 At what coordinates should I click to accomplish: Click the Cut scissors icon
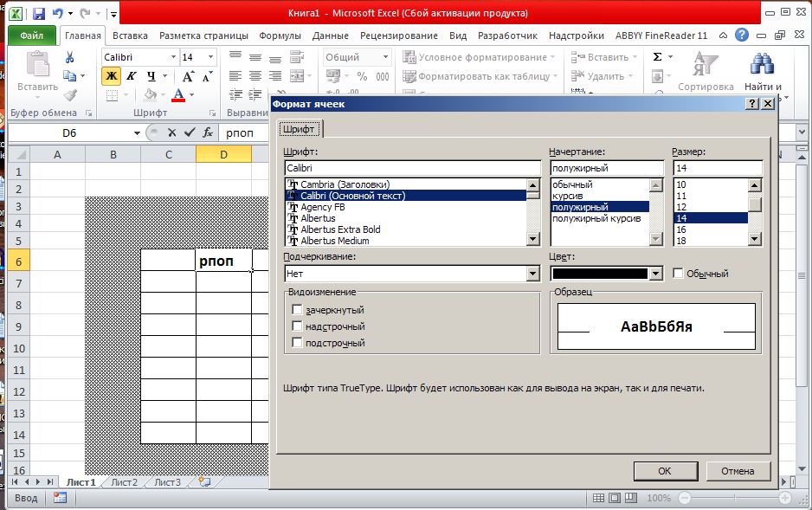click(x=69, y=57)
